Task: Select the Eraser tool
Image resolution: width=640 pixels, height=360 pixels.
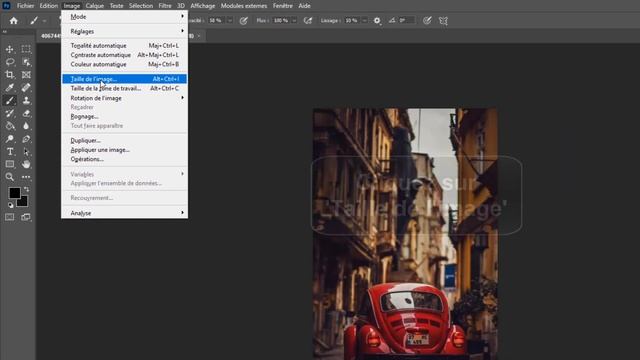Action: click(x=26, y=113)
